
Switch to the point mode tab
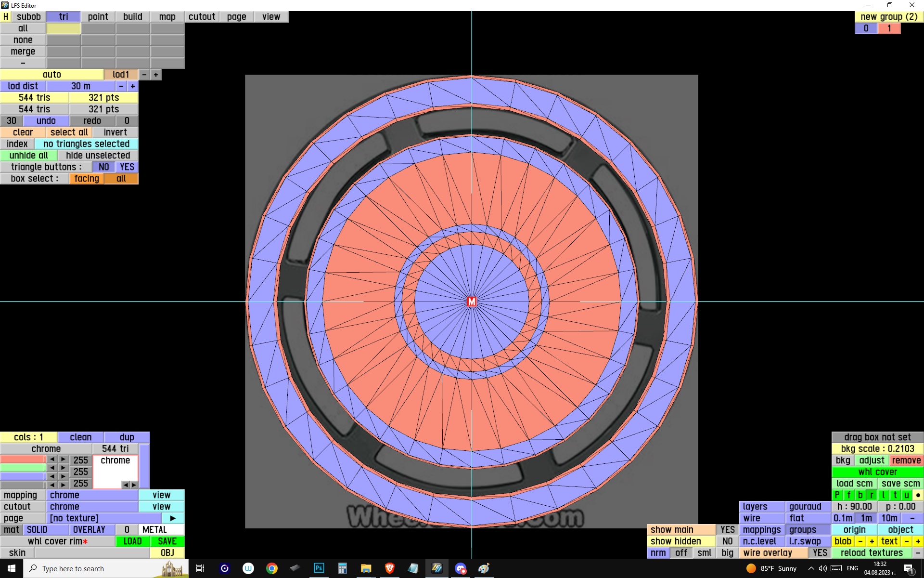pos(98,17)
